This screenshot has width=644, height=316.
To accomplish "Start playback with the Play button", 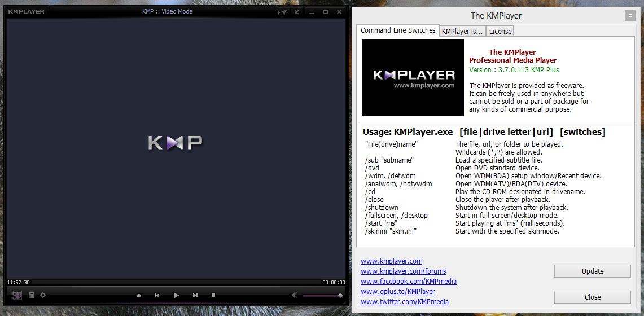I will pyautogui.click(x=176, y=295).
